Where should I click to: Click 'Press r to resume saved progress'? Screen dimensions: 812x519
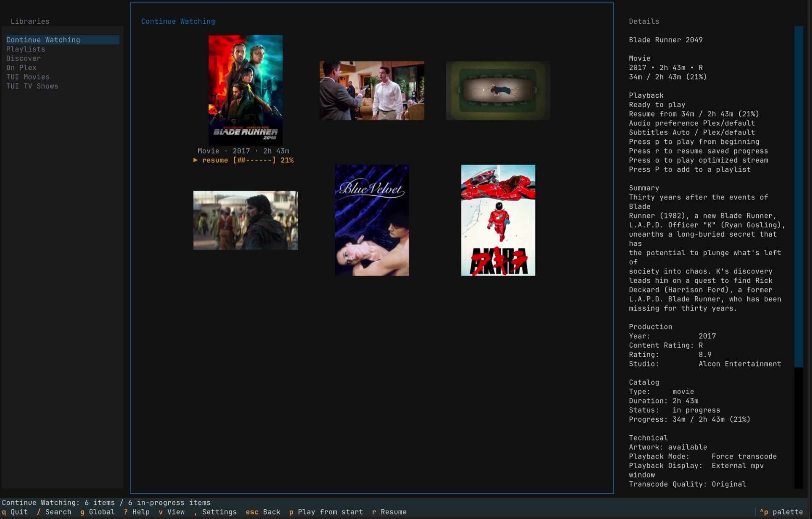698,151
